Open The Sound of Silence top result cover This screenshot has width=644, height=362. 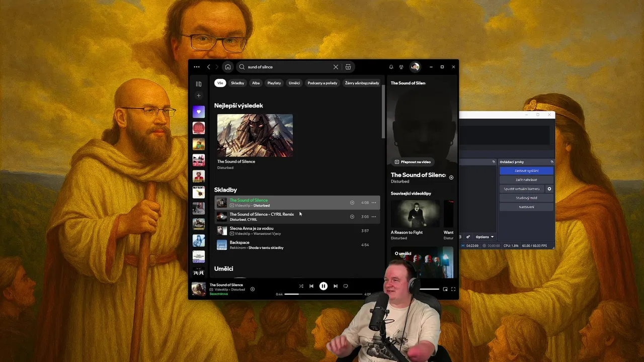tap(255, 136)
